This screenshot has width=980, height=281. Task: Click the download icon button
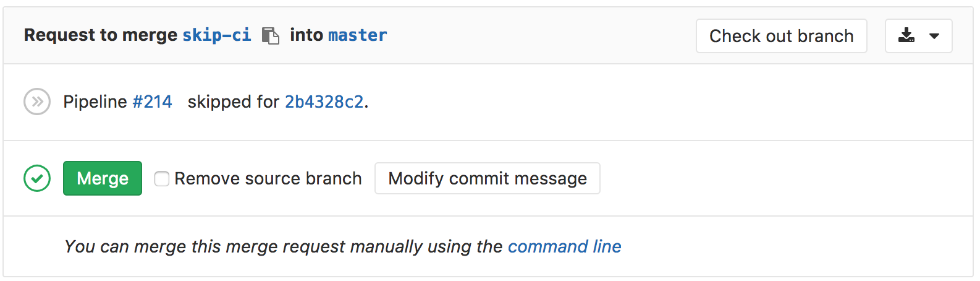coord(906,36)
